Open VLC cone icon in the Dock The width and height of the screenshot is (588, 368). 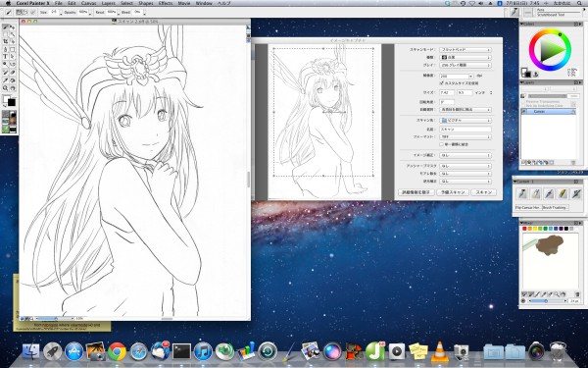tap(439, 352)
